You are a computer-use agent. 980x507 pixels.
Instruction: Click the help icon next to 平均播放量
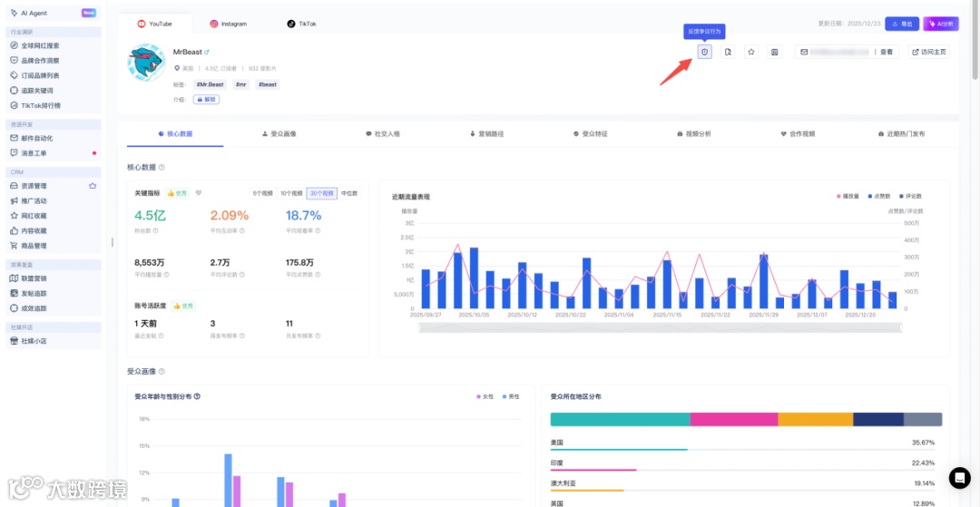coord(166,274)
